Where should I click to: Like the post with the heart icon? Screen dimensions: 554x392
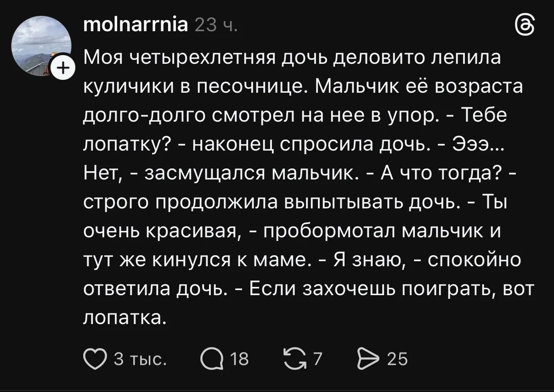[95, 358]
